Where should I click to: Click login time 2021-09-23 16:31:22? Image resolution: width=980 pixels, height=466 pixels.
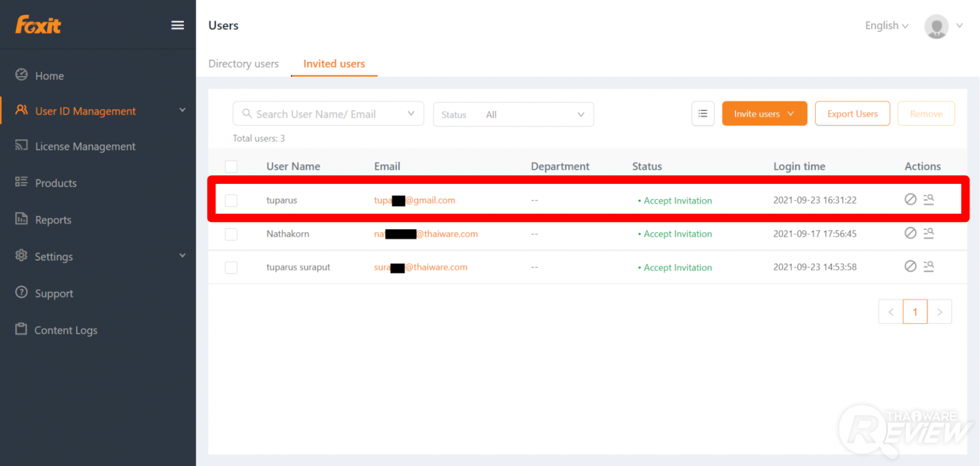[x=815, y=200]
